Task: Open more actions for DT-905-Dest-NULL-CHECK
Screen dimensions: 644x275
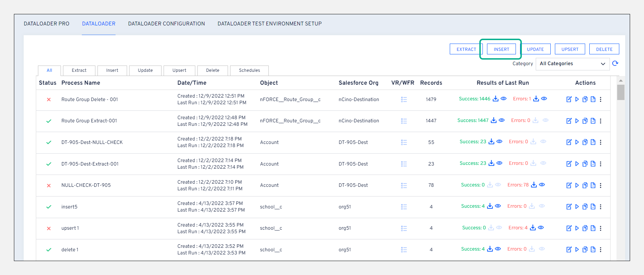Action: tap(600, 142)
